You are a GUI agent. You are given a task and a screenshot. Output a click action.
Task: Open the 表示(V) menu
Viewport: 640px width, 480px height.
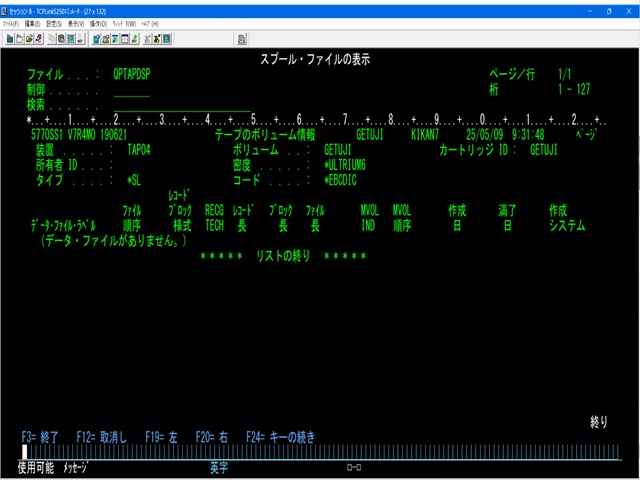76,23
